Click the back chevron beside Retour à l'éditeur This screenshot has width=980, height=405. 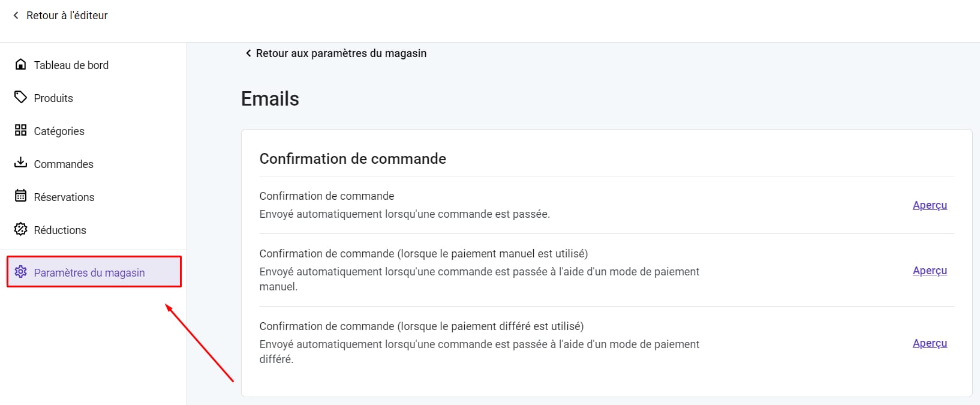point(16,16)
